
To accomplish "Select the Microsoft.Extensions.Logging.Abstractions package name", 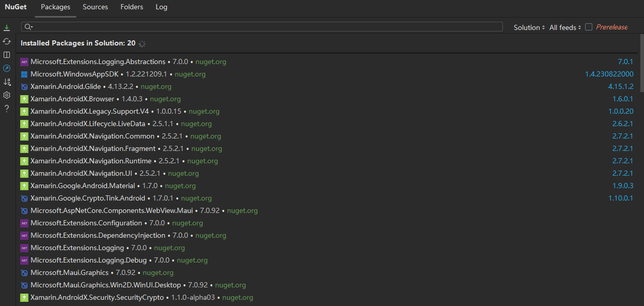I will [x=98, y=62].
